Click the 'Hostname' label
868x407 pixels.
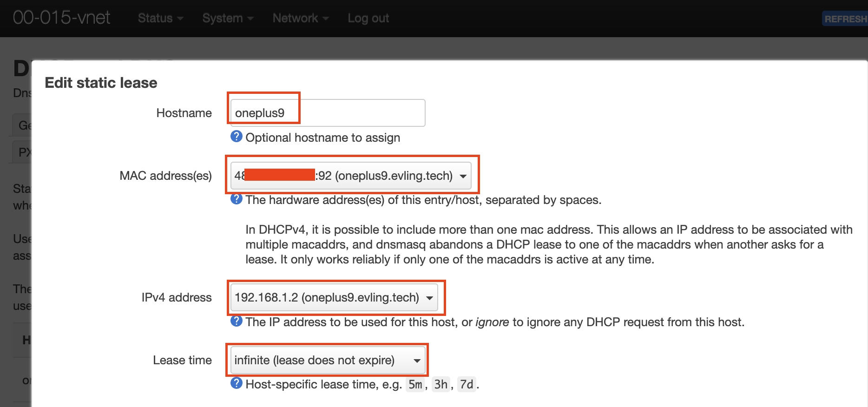[184, 113]
